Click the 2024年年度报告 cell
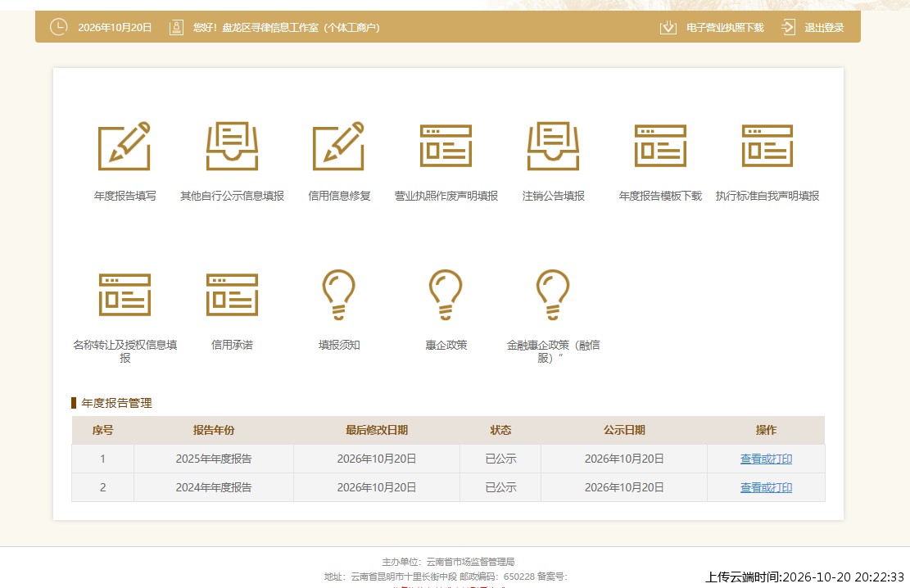This screenshot has width=910, height=588. coord(214,487)
